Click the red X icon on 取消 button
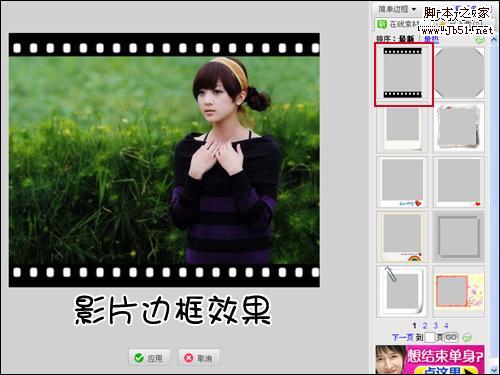500x375 pixels. (x=188, y=358)
